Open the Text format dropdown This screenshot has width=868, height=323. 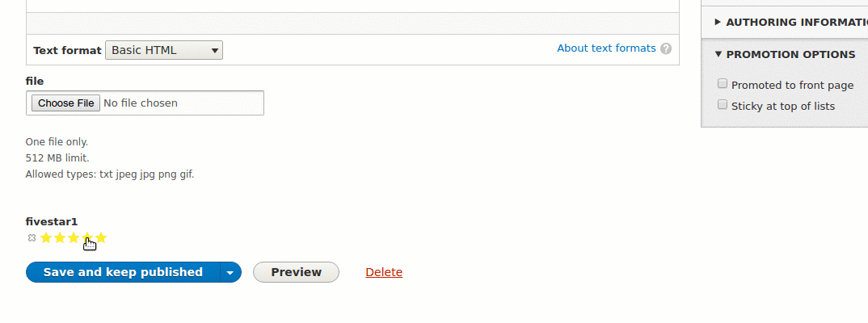coord(164,50)
